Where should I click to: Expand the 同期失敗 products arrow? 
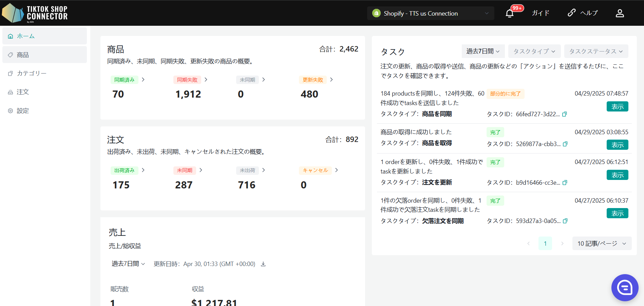(x=206, y=80)
